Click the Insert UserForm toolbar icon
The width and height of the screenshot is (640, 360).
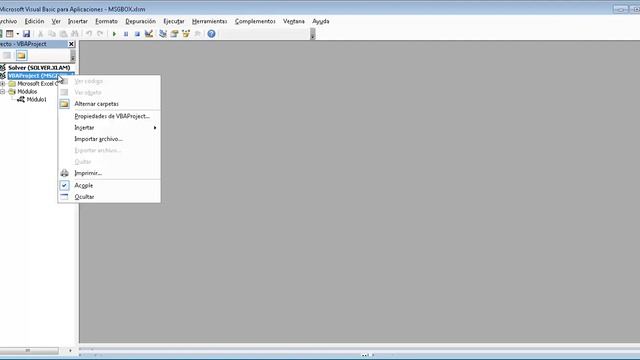tap(9, 34)
